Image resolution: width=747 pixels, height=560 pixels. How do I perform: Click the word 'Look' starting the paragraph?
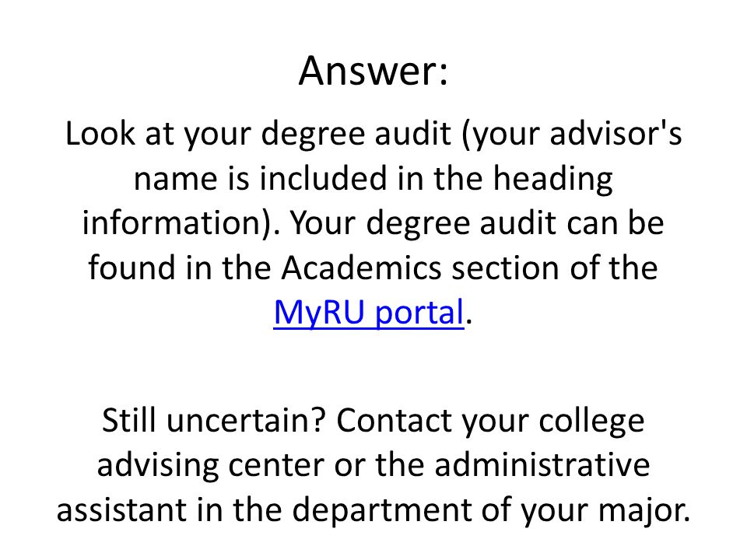coord(100,133)
